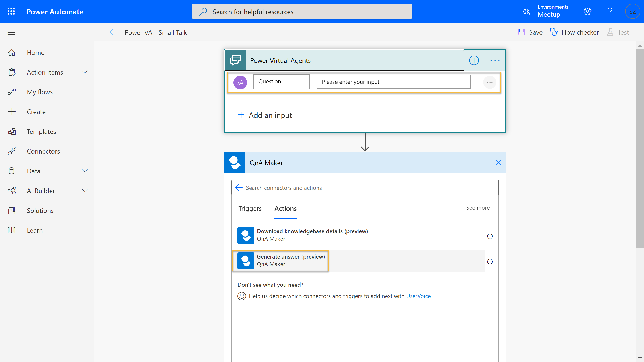Switch to the Triggers tab
The image size is (644, 362).
(x=250, y=208)
